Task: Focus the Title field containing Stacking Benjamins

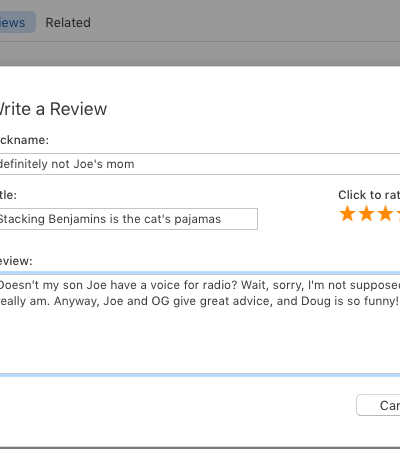Action: pyautogui.click(x=129, y=219)
